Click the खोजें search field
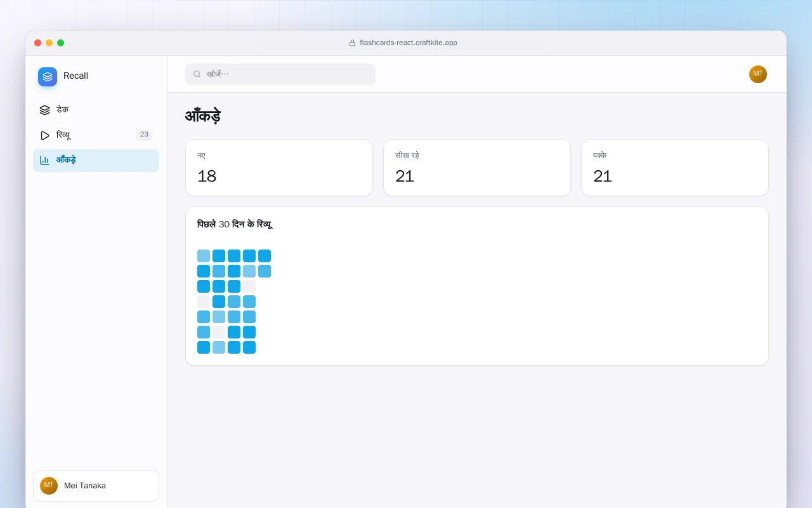812x508 pixels. pos(280,74)
